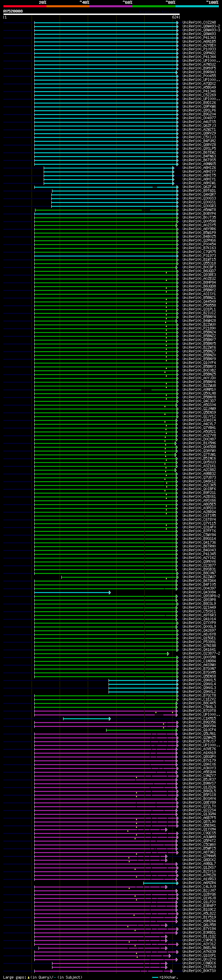Click the purple ~60% identity legend segment
222x980 pixels.
pyautogui.click(x=111, y=7)
